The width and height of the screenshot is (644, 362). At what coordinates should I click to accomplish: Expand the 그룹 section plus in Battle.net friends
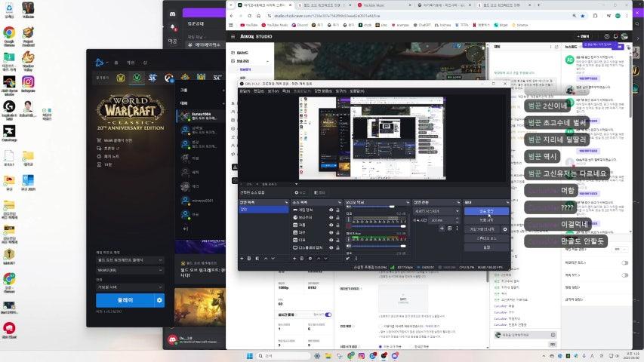tap(223, 90)
